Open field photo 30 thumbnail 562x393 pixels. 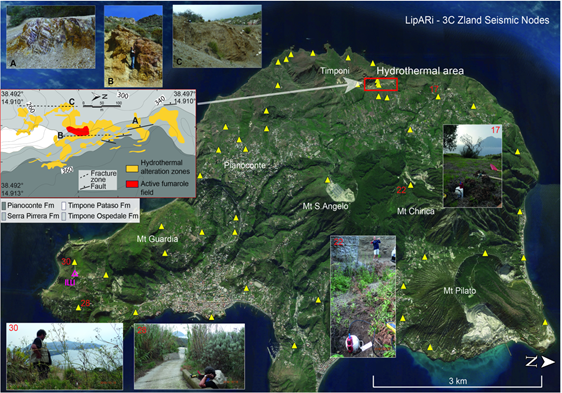tap(65, 356)
